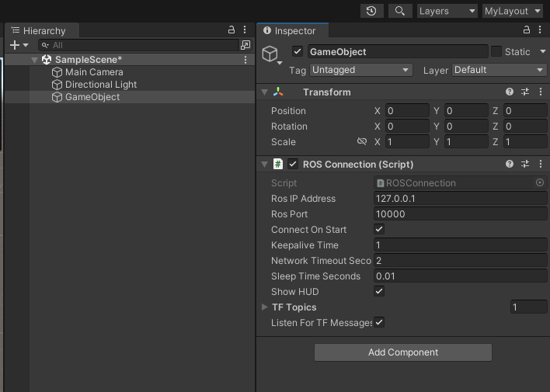Edit the Network Timeout Seconds field

[460, 261]
